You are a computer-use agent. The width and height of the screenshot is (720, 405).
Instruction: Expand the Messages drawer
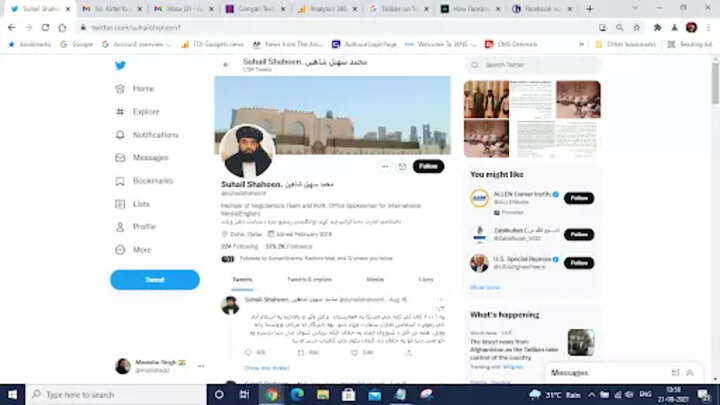[690, 372]
